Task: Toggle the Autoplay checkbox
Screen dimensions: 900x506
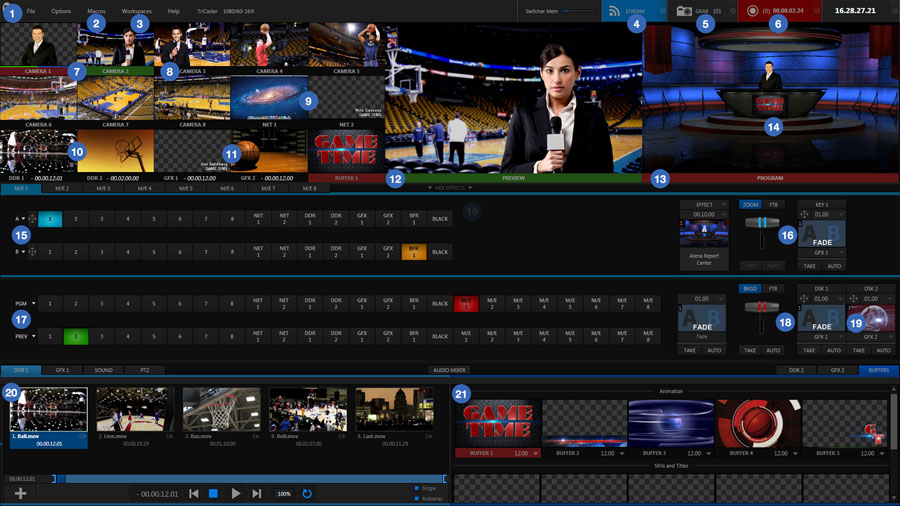Action: pyautogui.click(x=417, y=497)
